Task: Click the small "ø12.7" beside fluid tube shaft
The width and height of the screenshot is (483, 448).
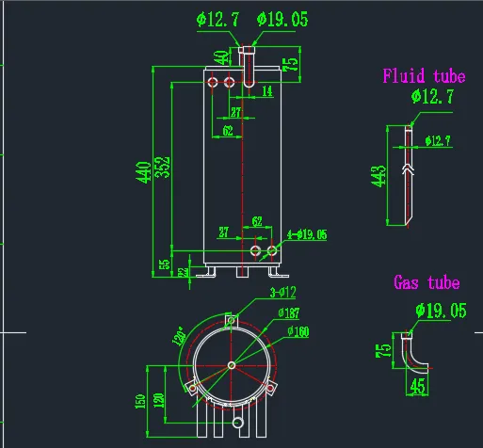Action: (x=438, y=141)
